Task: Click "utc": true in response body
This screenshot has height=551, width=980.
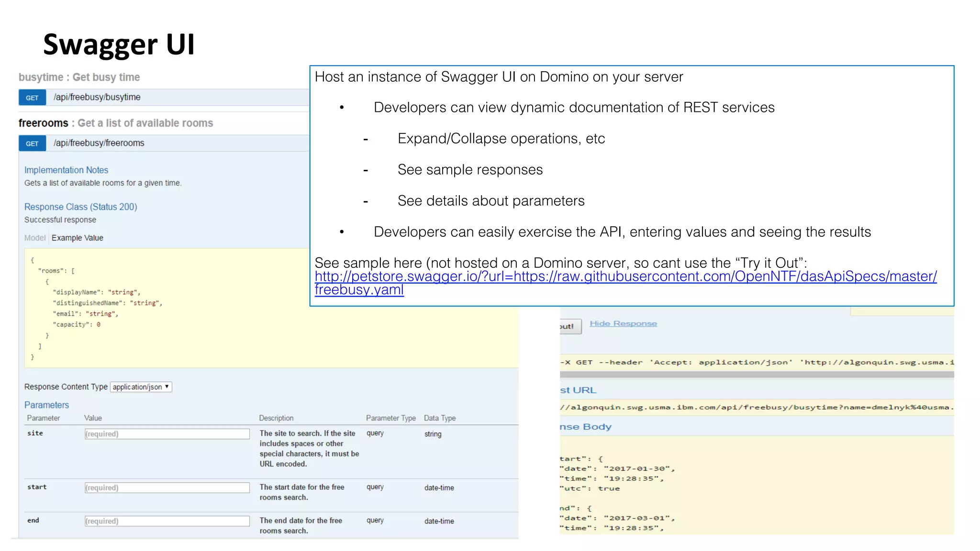Action: tap(590, 488)
